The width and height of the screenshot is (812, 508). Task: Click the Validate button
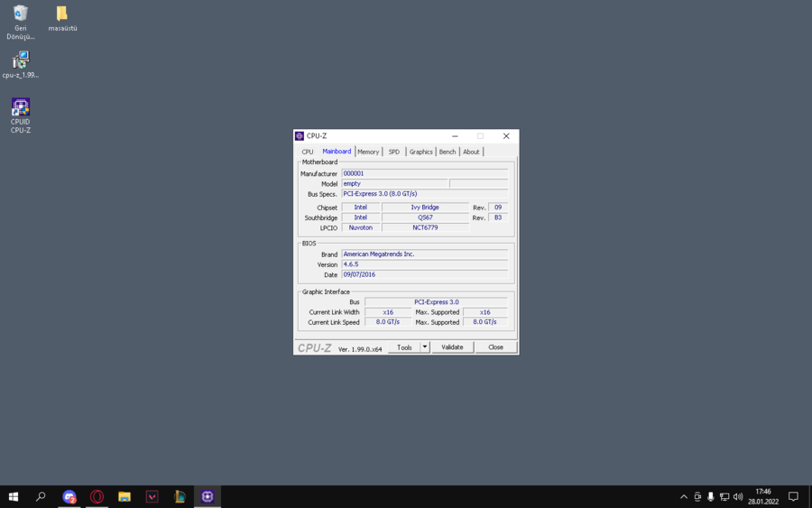click(x=452, y=347)
